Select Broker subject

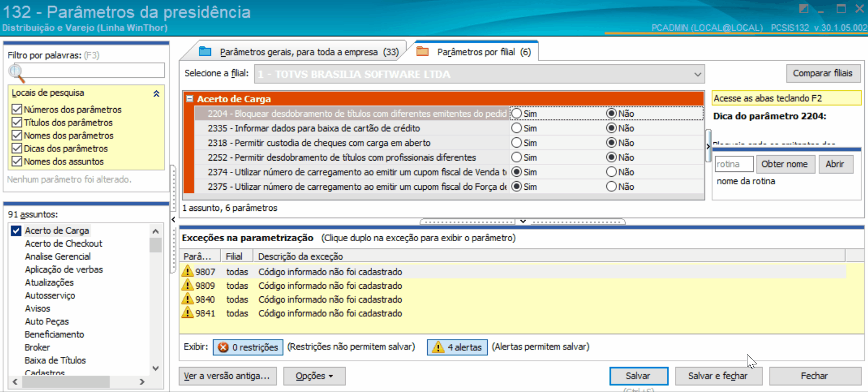click(37, 347)
